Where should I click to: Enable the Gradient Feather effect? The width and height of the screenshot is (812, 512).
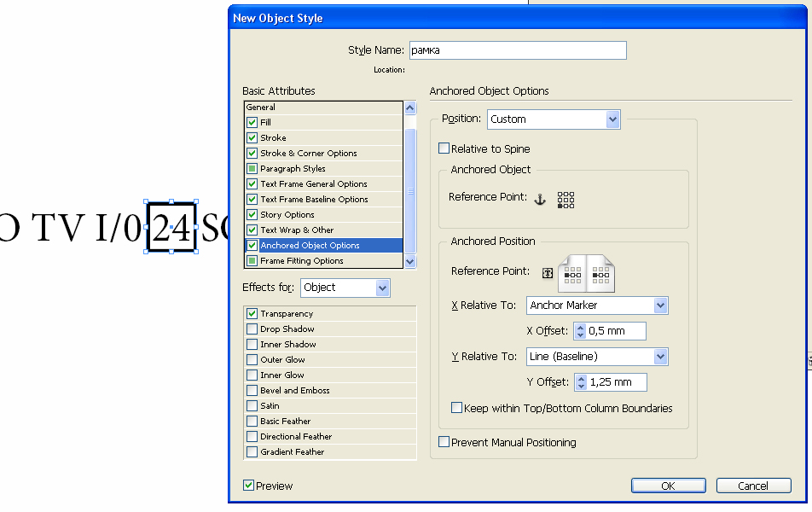click(x=252, y=452)
